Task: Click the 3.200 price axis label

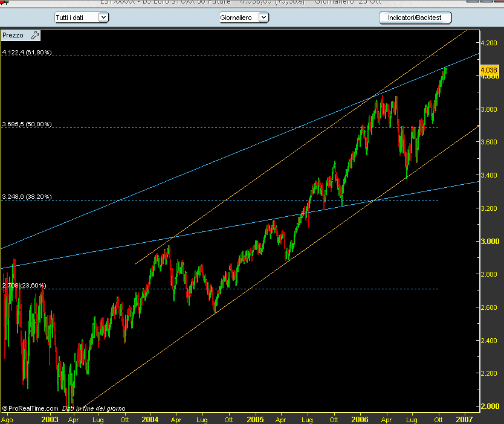Action: coord(488,208)
